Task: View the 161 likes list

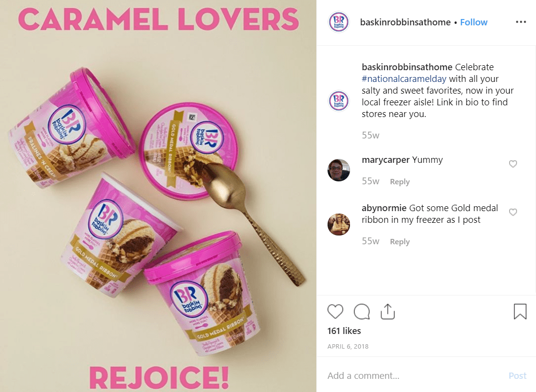Action: tap(344, 331)
